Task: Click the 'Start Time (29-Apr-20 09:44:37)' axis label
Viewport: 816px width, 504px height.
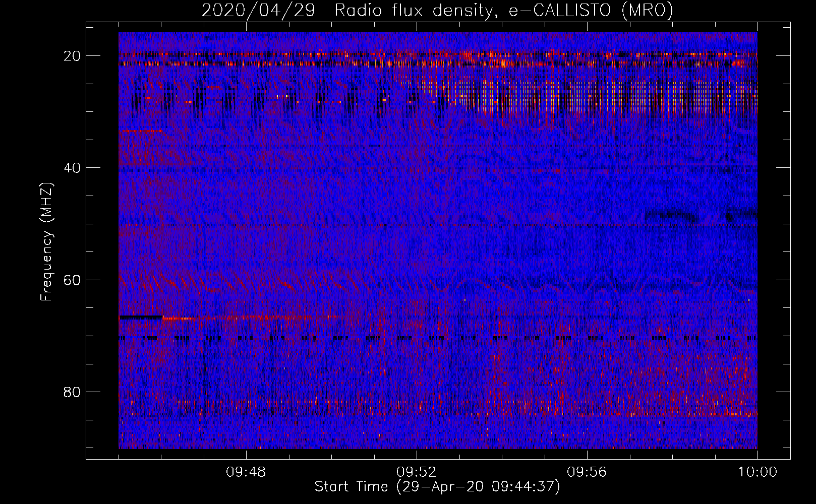Action: 437,487
